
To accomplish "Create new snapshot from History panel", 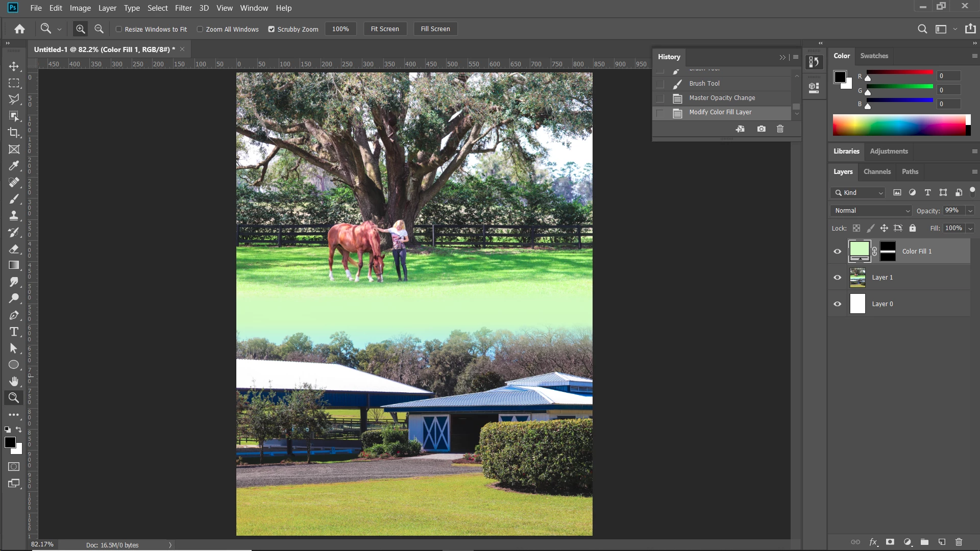I will (x=761, y=129).
